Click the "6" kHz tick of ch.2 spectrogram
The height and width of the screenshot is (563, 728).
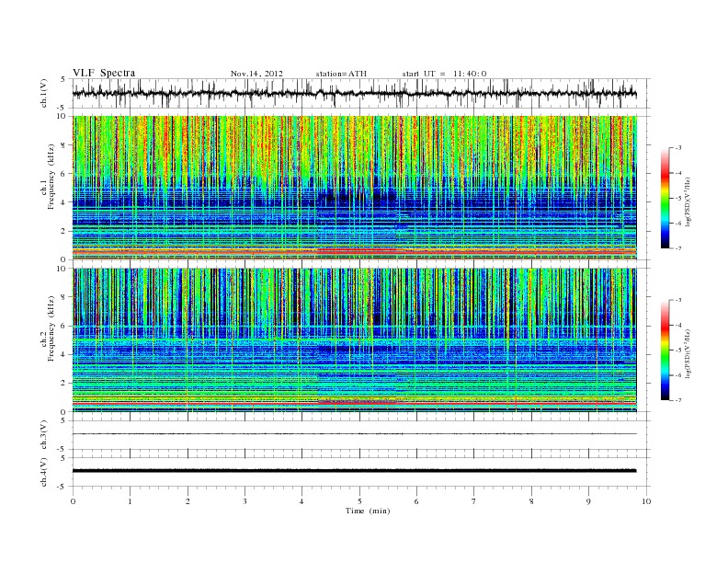64,326
